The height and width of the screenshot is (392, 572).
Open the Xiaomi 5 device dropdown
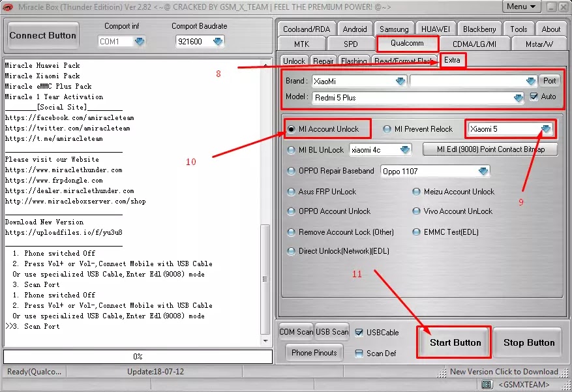point(545,128)
